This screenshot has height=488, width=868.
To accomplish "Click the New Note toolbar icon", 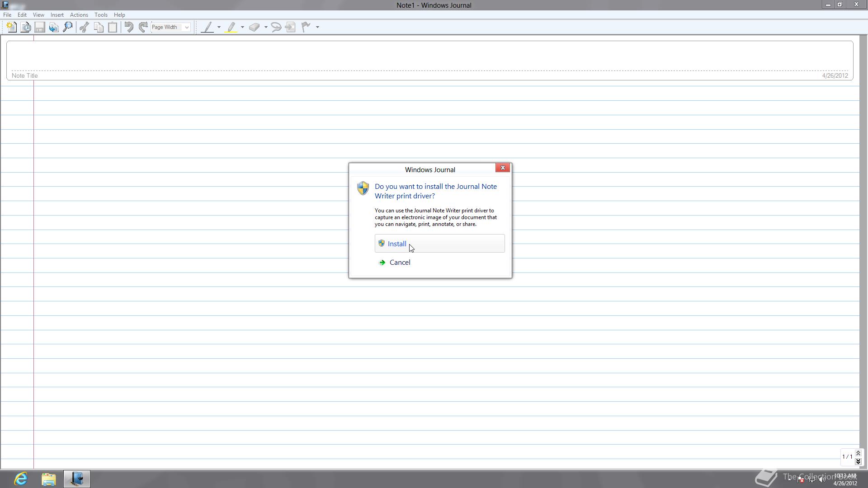I will 12,27.
